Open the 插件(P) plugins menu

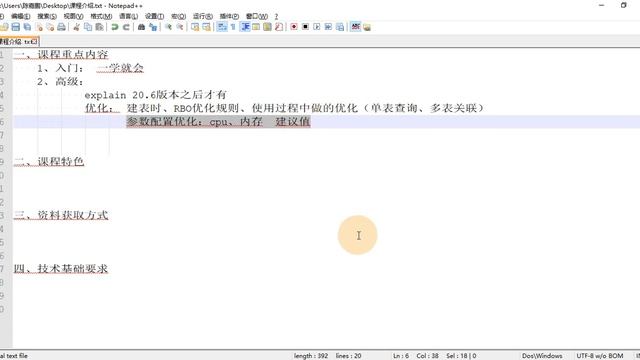click(229, 16)
